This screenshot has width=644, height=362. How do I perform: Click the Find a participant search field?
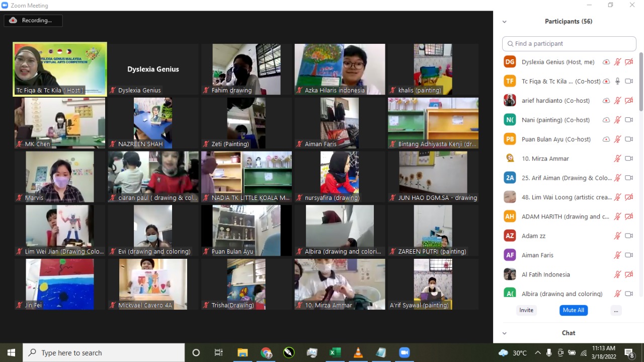tap(569, 44)
